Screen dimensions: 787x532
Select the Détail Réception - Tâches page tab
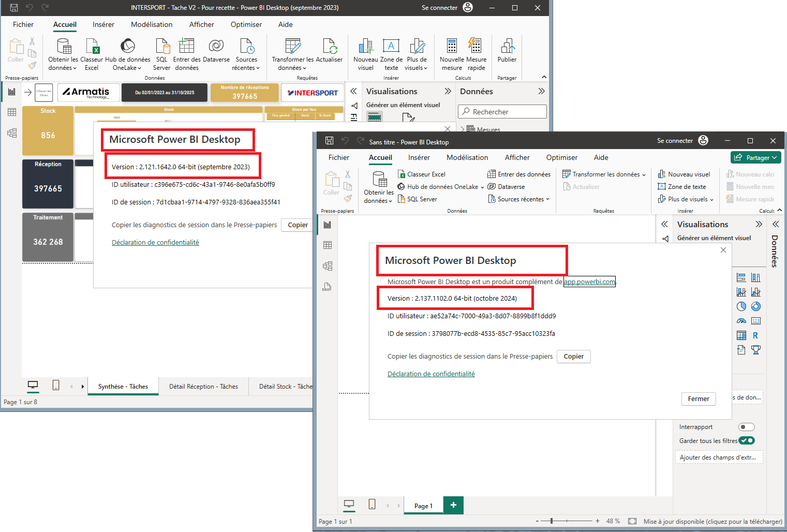[x=203, y=387]
